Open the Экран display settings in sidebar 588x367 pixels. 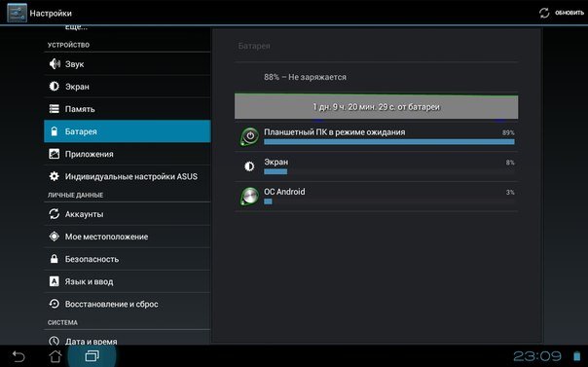(x=128, y=87)
